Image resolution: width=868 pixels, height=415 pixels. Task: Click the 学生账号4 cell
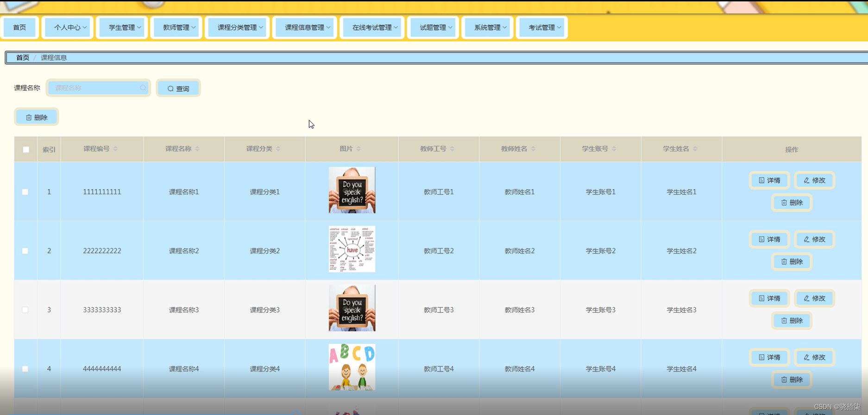(601, 369)
